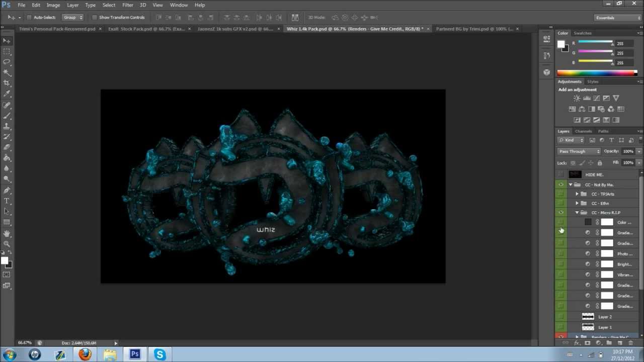Select the Path Selection tool
The width and height of the screenshot is (644, 362).
pyautogui.click(x=7, y=212)
